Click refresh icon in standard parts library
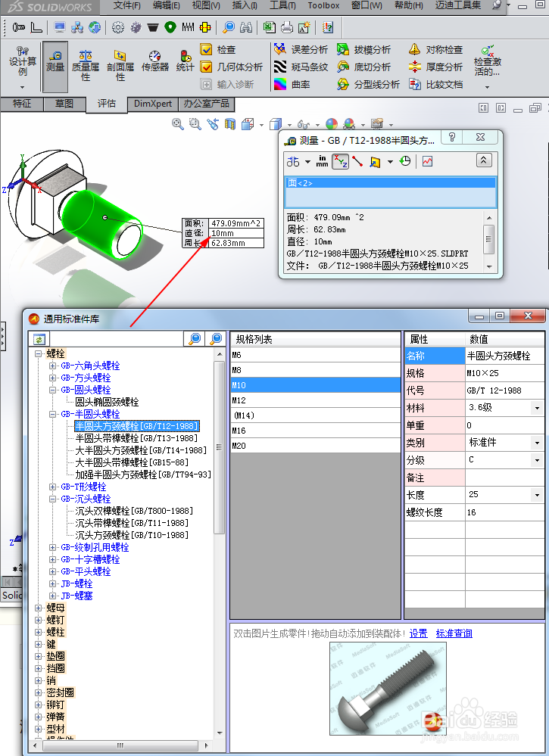The image size is (549, 756). point(39,340)
